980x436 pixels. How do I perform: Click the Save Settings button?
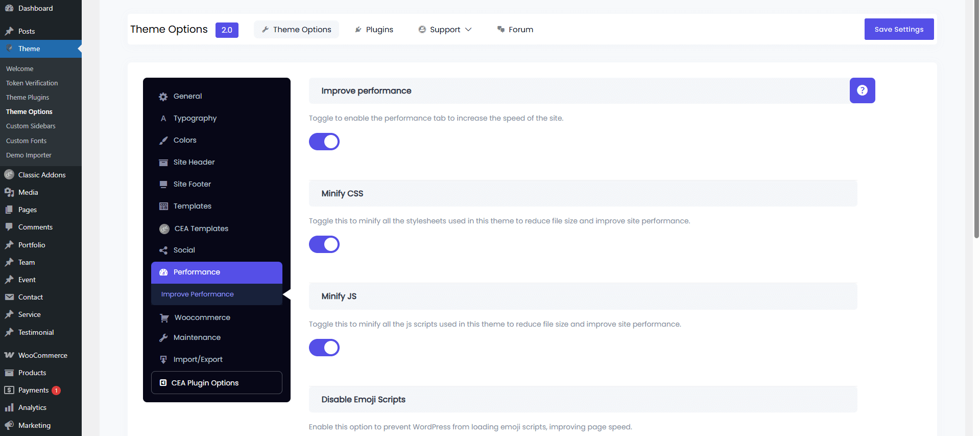899,29
